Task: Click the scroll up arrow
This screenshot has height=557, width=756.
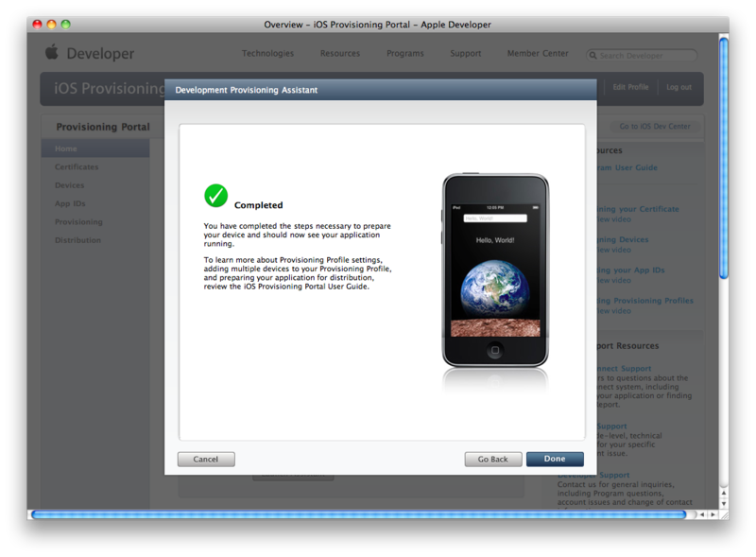Action: tap(724, 494)
